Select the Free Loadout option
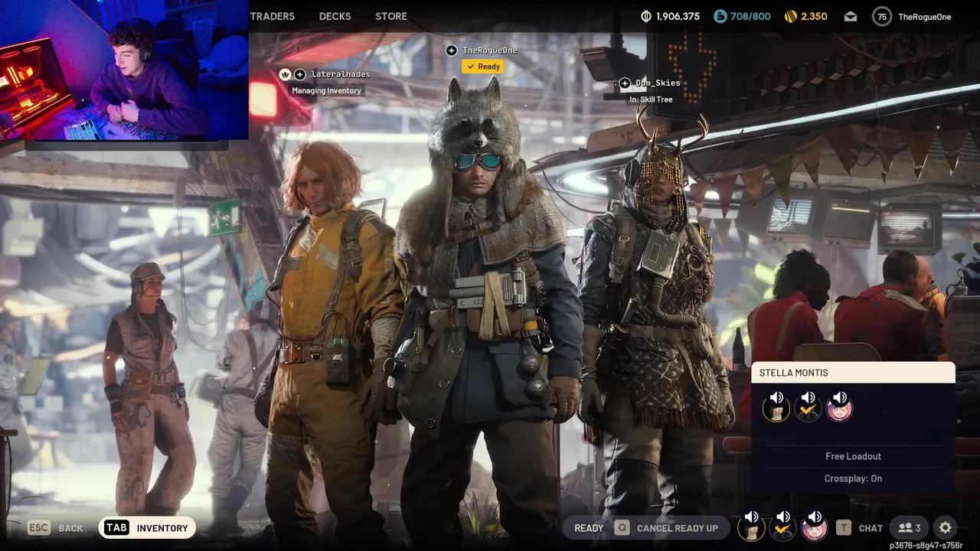The image size is (980, 551). [853, 456]
